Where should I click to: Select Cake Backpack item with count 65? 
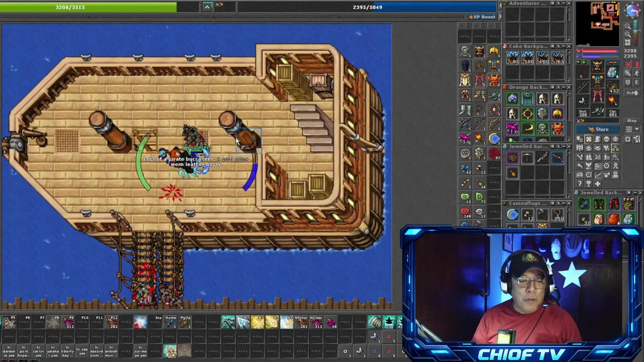557,58
